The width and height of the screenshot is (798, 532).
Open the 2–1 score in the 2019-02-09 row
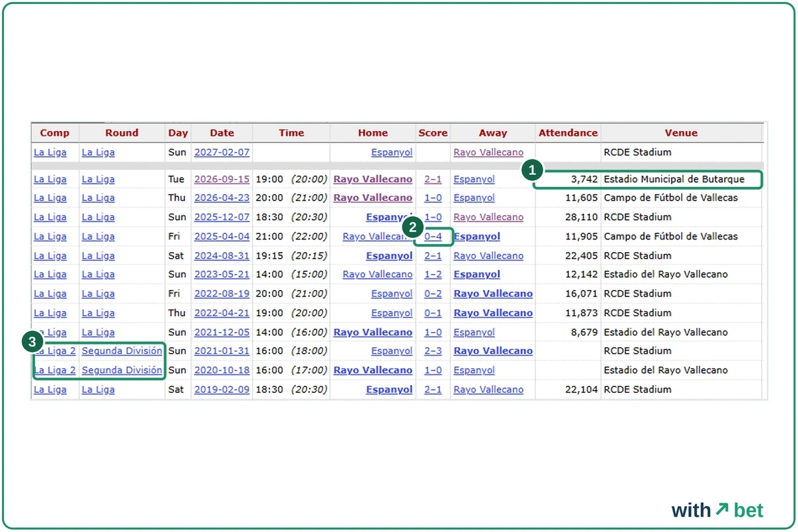pos(433,389)
